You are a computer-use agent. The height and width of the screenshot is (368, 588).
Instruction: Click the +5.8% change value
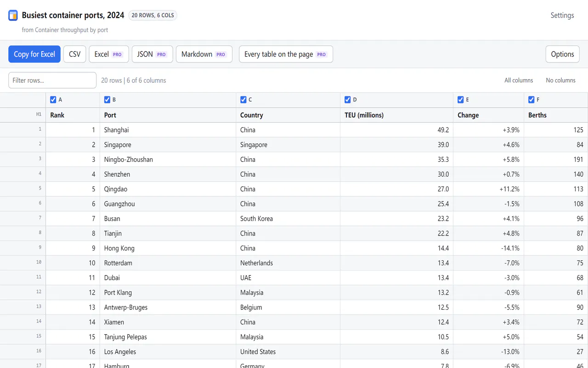pyautogui.click(x=489, y=159)
